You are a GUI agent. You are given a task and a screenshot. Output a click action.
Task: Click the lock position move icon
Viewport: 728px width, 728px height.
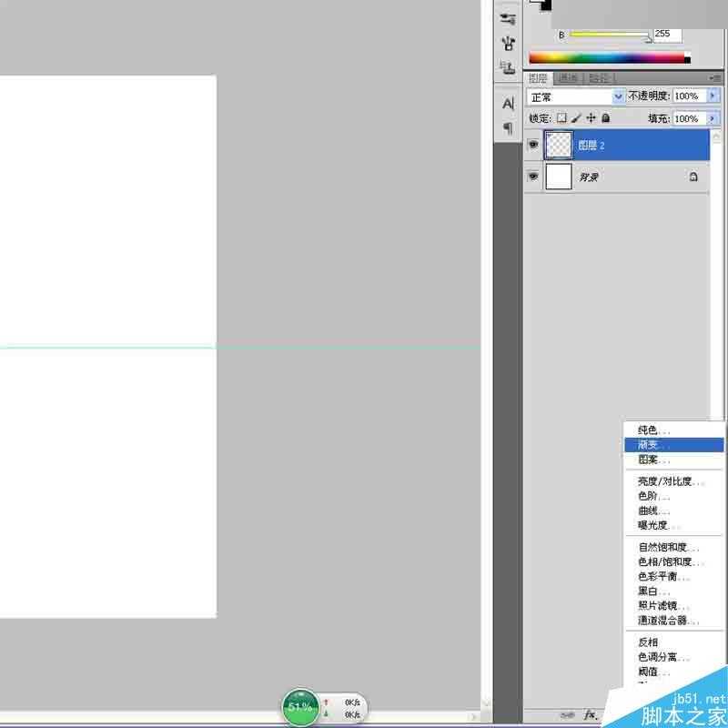pyautogui.click(x=591, y=118)
